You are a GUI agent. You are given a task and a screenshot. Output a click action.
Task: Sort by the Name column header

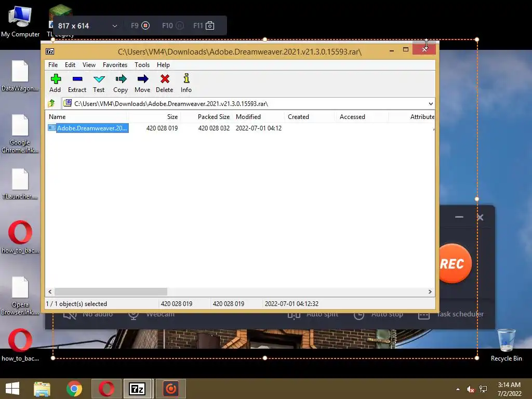(87, 117)
